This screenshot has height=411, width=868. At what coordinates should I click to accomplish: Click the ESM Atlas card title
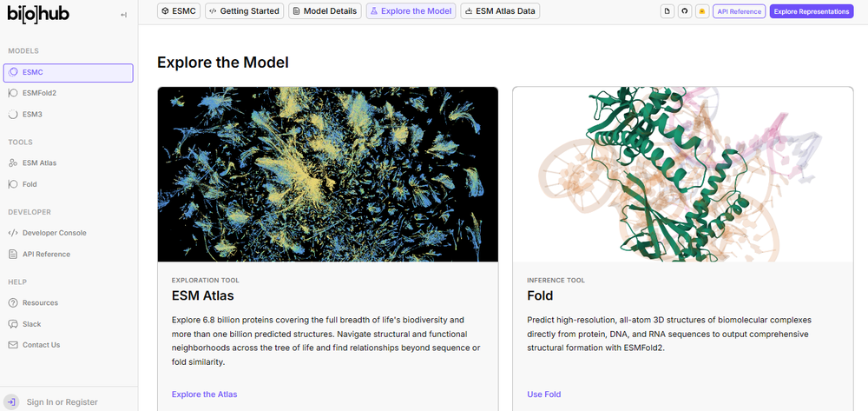pos(202,295)
